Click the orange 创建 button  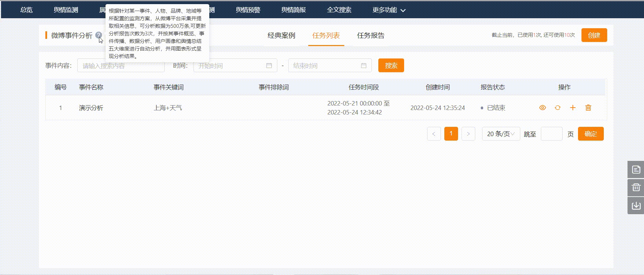tap(594, 35)
